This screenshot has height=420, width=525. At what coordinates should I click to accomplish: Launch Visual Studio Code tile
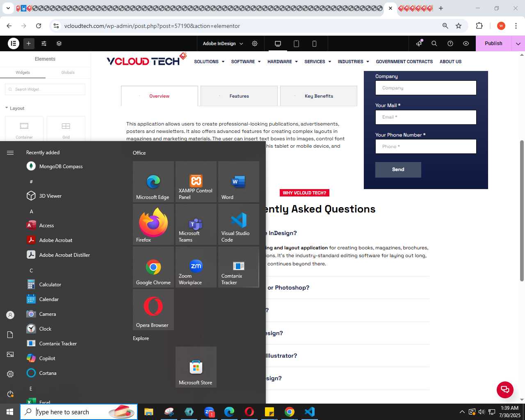tap(239, 224)
